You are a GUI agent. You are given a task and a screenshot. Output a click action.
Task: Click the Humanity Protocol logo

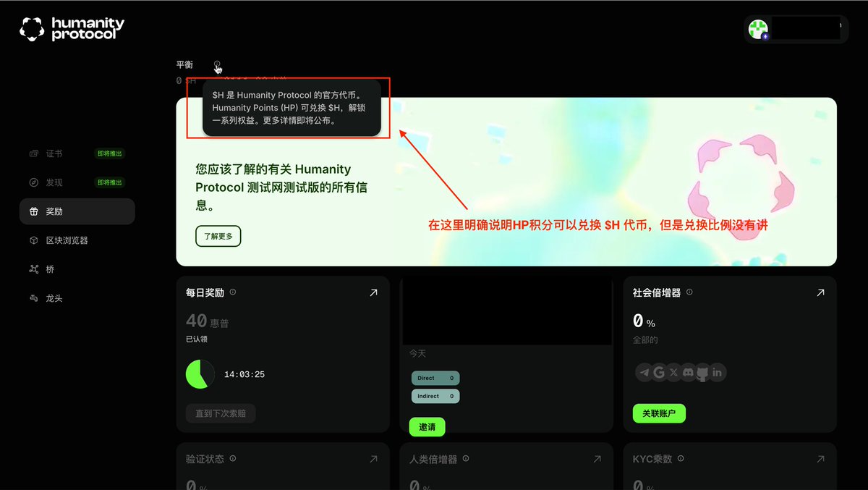click(x=72, y=29)
